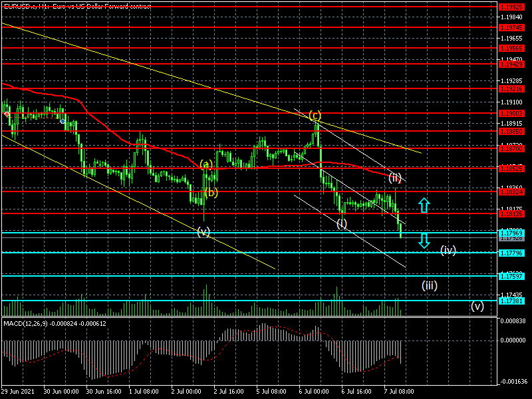This screenshot has width=532, height=399.
Task: Click the 1 Jul 08:00 time label
Action: [x=144, y=391]
